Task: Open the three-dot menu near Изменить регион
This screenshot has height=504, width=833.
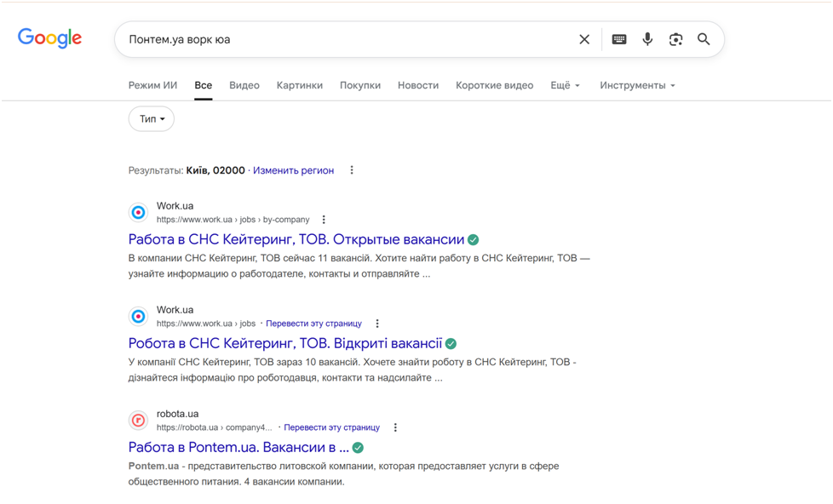Action: 352,170
